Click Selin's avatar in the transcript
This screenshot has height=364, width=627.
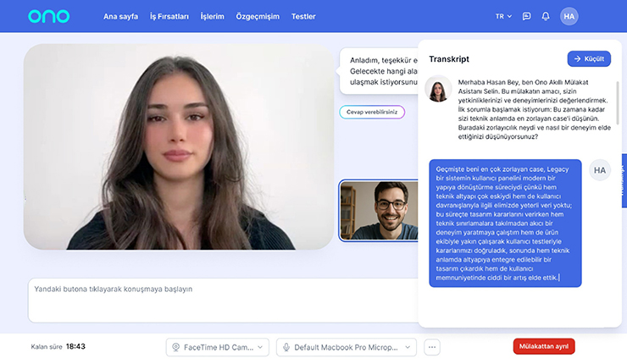coord(438,89)
